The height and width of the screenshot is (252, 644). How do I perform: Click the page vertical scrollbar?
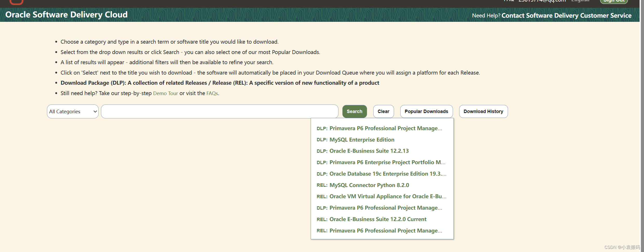click(642, 126)
